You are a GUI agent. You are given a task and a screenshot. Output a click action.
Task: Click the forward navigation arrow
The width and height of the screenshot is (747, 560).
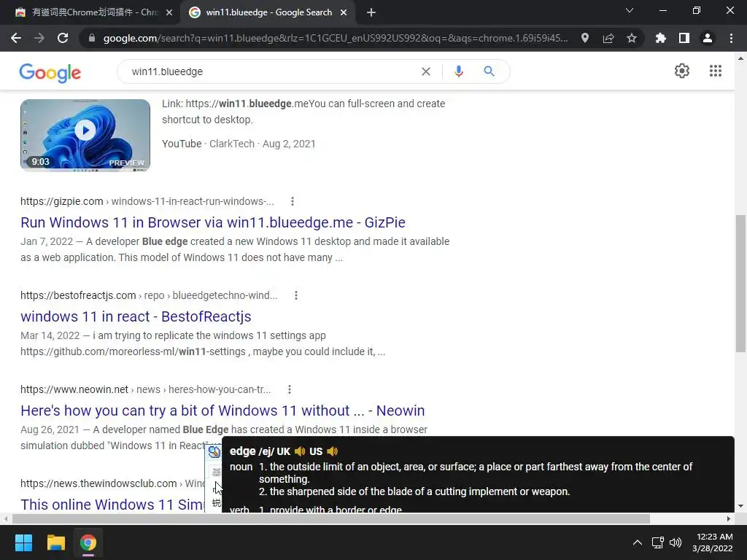[39, 38]
